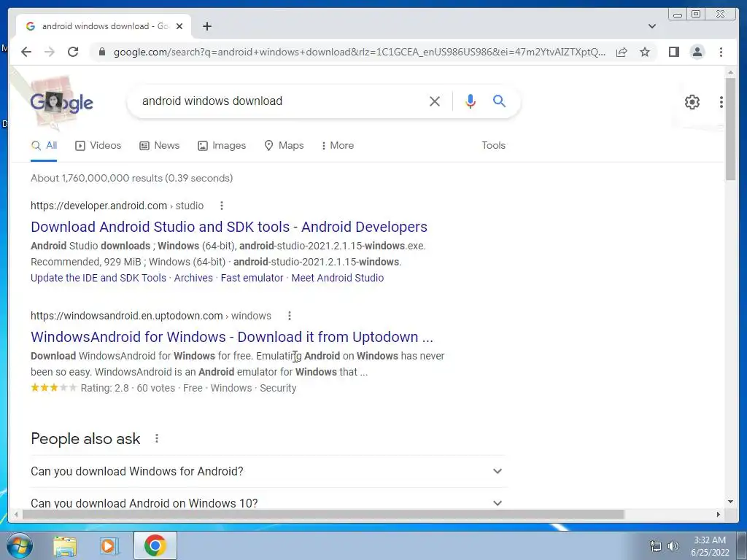Open the 'Meet Android Studio' sitelink
The height and width of the screenshot is (560, 747).
coord(337,278)
